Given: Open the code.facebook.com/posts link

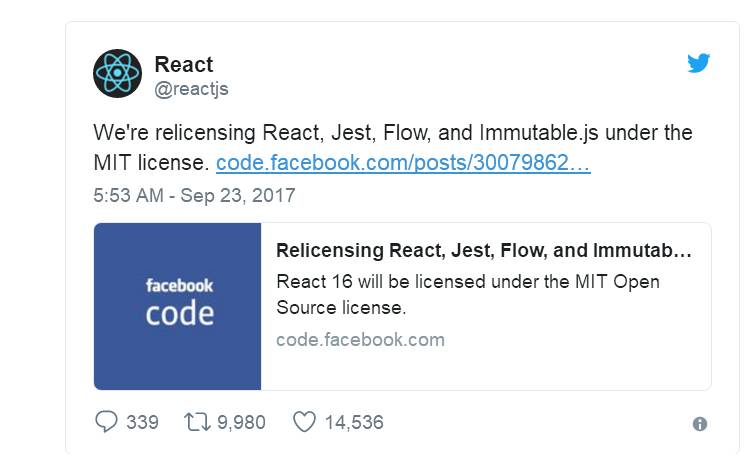Looking at the screenshot, I should click(403, 163).
